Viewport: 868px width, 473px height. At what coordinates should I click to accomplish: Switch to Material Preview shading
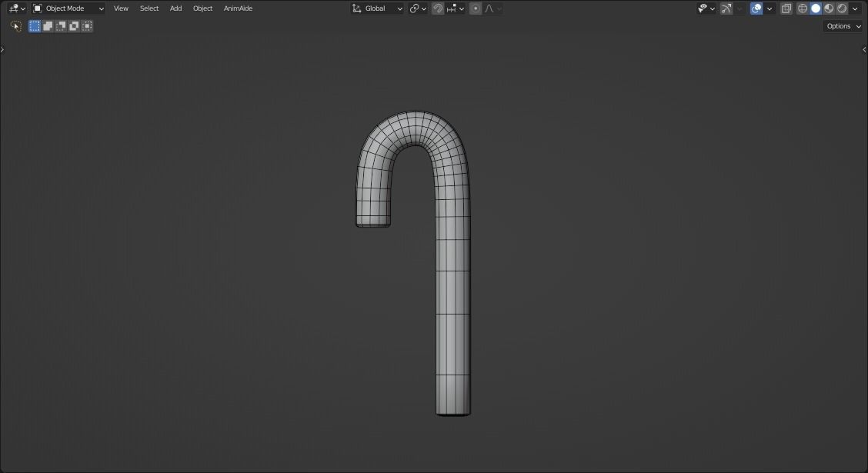[829, 8]
